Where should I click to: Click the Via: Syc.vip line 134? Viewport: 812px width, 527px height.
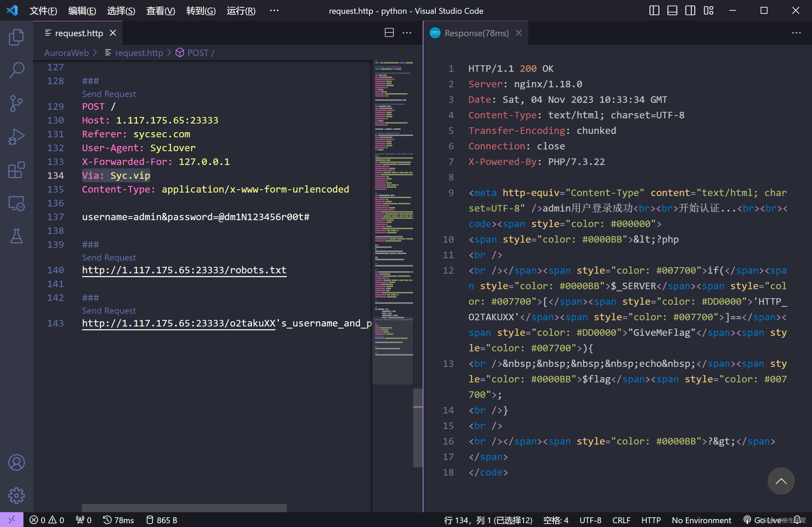pos(116,175)
